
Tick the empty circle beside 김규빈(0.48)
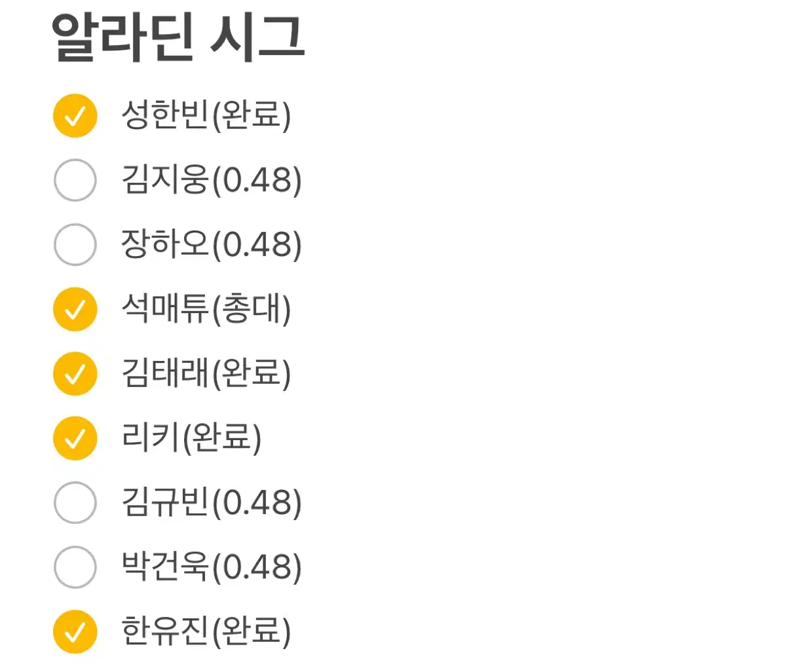coord(75,502)
